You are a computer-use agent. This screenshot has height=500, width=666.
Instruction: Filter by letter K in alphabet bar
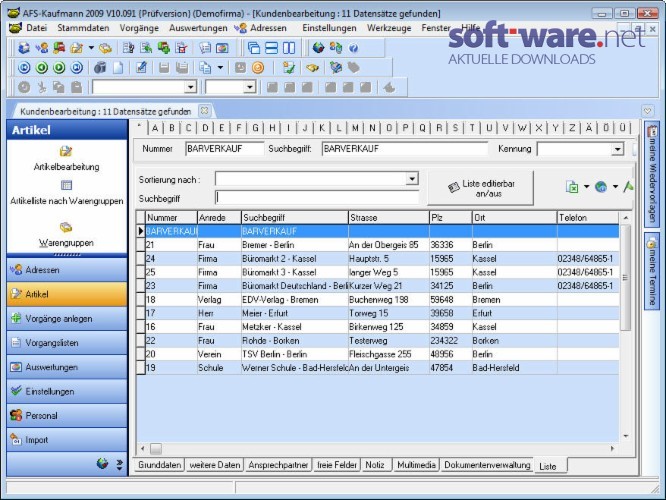pyautogui.click(x=322, y=128)
